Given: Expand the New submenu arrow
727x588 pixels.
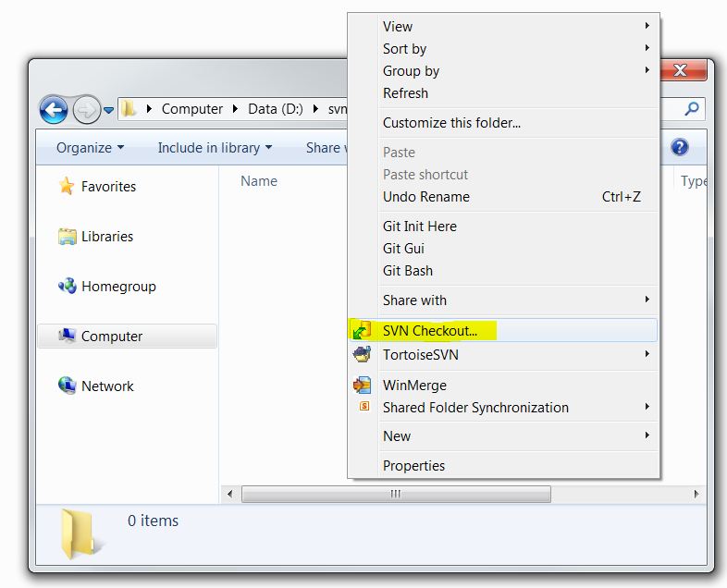Looking at the screenshot, I should coord(647,435).
